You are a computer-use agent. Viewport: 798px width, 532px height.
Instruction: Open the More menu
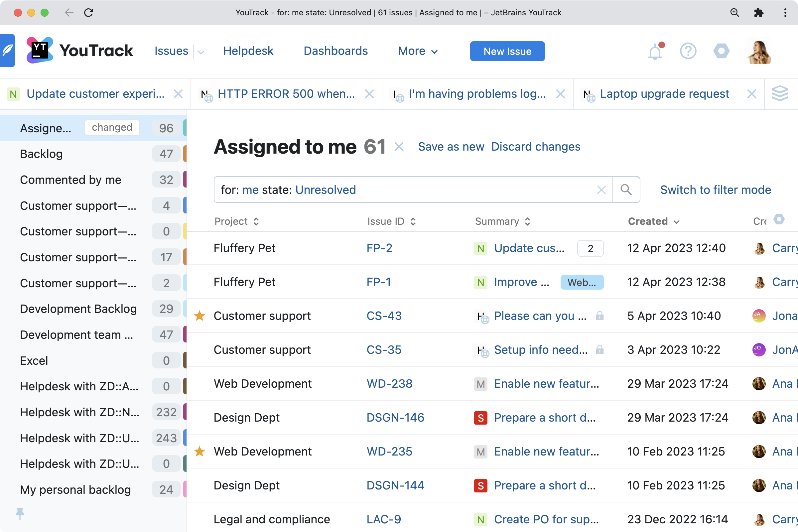click(418, 51)
